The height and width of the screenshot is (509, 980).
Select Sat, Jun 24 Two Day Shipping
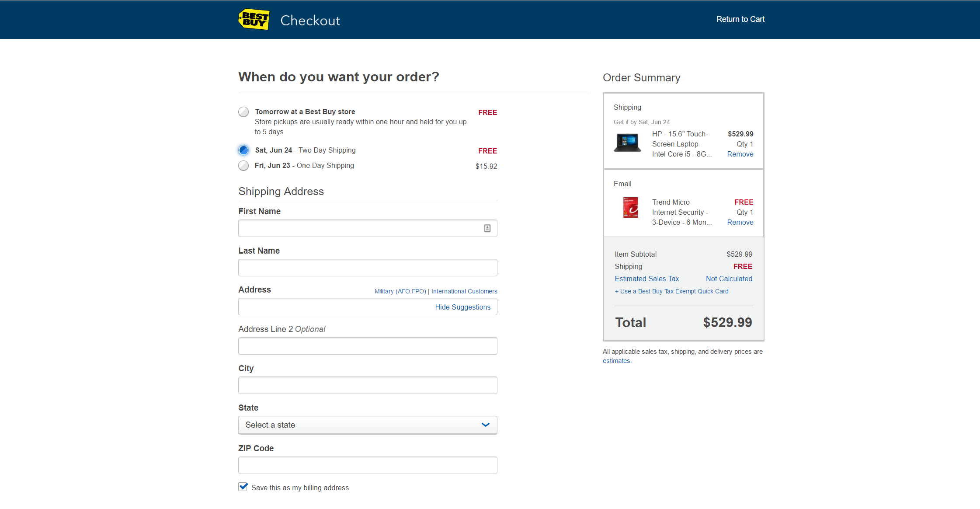point(243,150)
